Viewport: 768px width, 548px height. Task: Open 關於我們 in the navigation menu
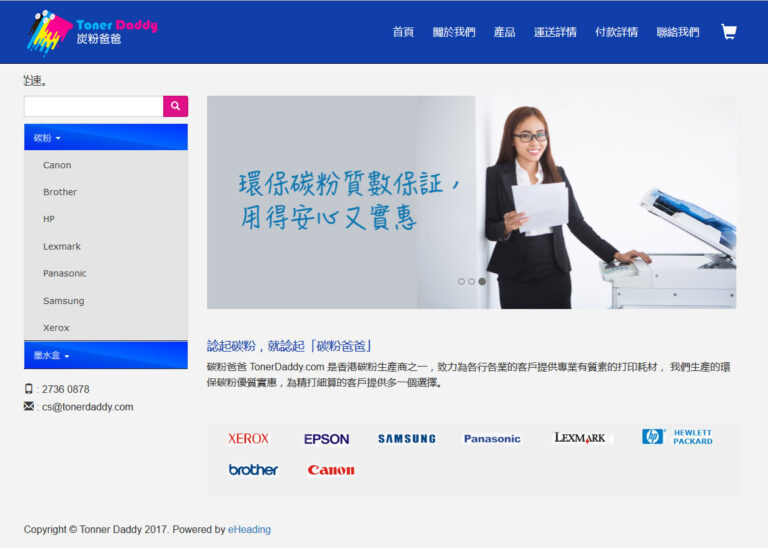click(x=454, y=32)
